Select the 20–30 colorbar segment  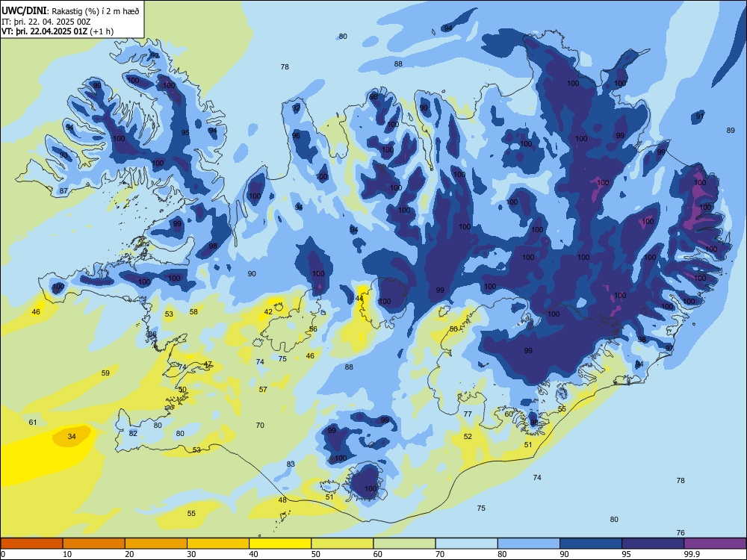[x=156, y=544]
